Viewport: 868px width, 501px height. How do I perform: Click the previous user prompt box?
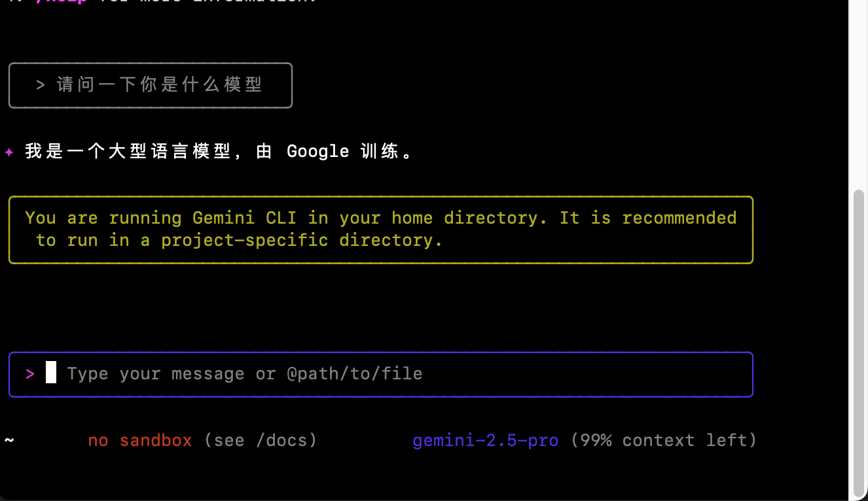[x=151, y=85]
